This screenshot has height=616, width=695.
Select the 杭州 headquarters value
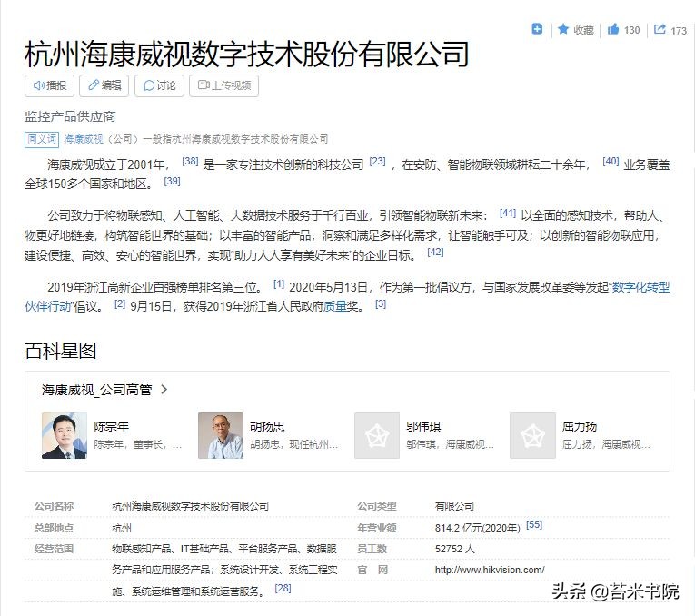[122, 528]
